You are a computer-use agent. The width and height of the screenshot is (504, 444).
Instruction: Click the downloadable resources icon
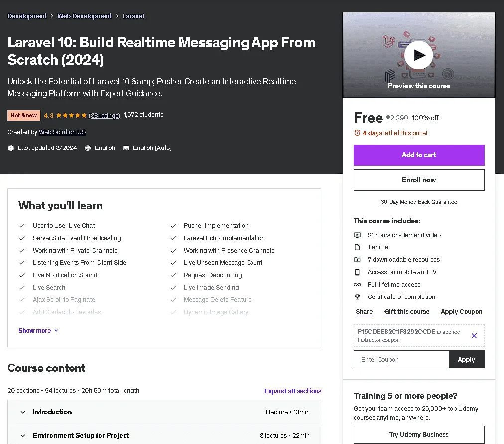tap(357, 260)
